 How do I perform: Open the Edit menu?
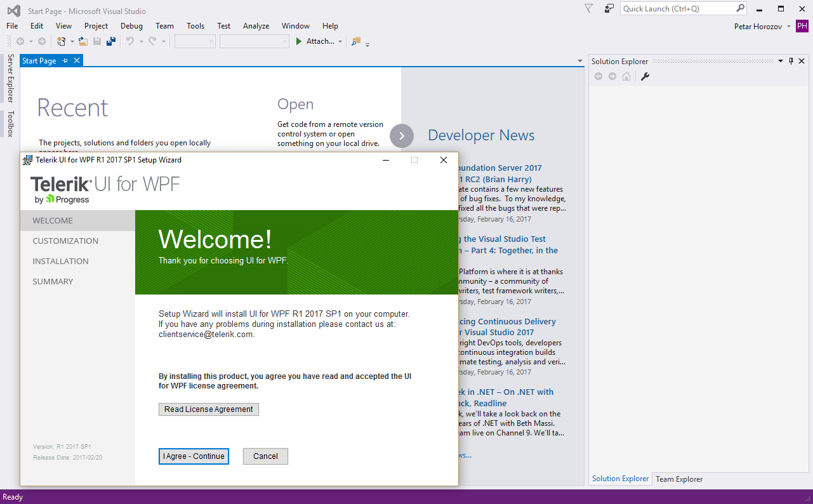coord(37,26)
